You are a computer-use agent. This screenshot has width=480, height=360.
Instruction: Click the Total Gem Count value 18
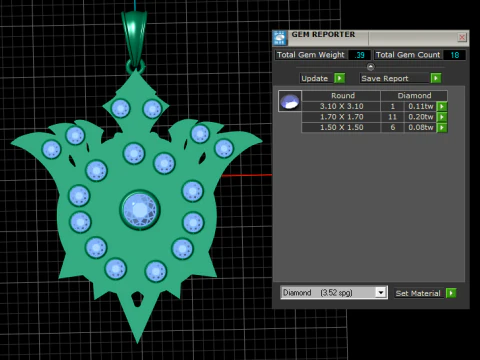click(455, 55)
